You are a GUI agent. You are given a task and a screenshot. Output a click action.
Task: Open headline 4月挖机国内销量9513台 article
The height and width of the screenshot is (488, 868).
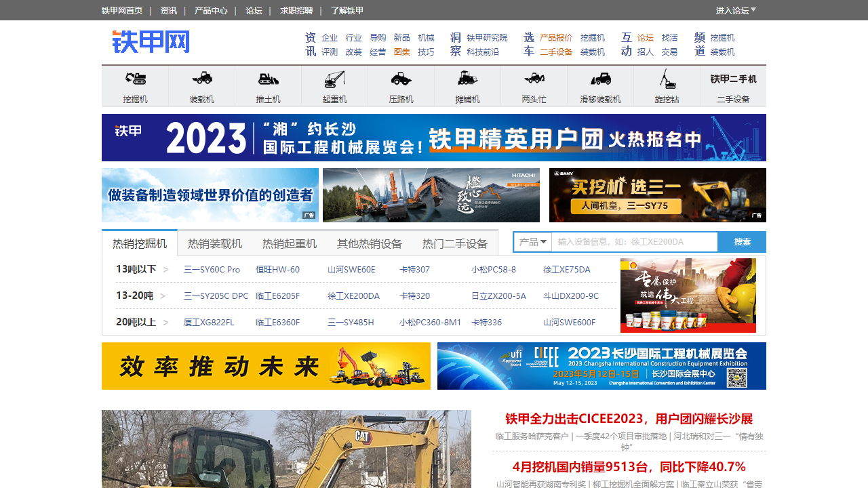[x=629, y=467]
